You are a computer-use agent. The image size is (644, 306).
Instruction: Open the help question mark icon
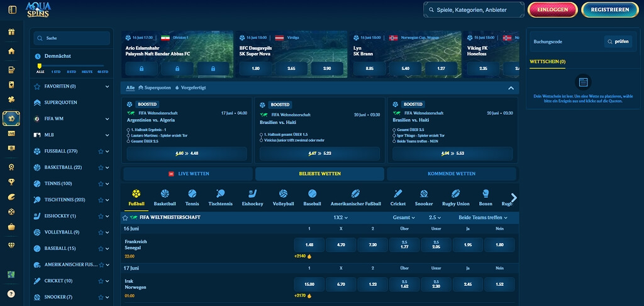pos(11,294)
